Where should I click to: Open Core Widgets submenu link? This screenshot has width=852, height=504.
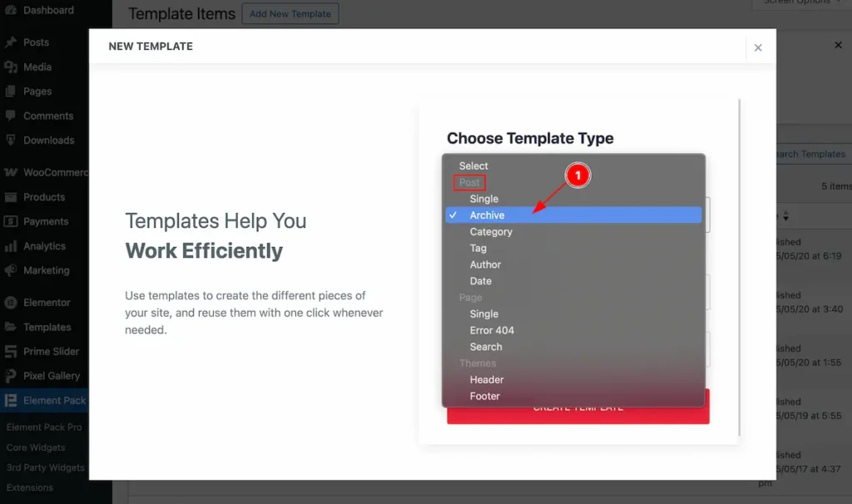[x=35, y=447]
